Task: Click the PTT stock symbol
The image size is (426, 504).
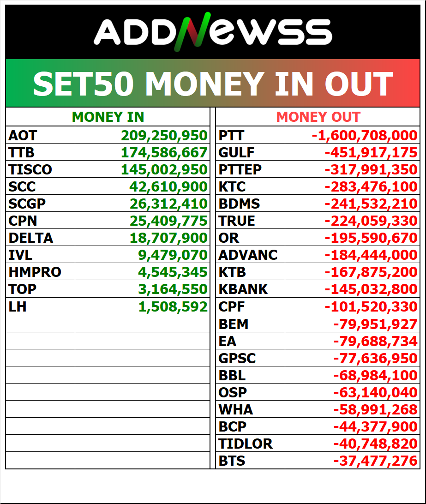Action: coord(231,136)
